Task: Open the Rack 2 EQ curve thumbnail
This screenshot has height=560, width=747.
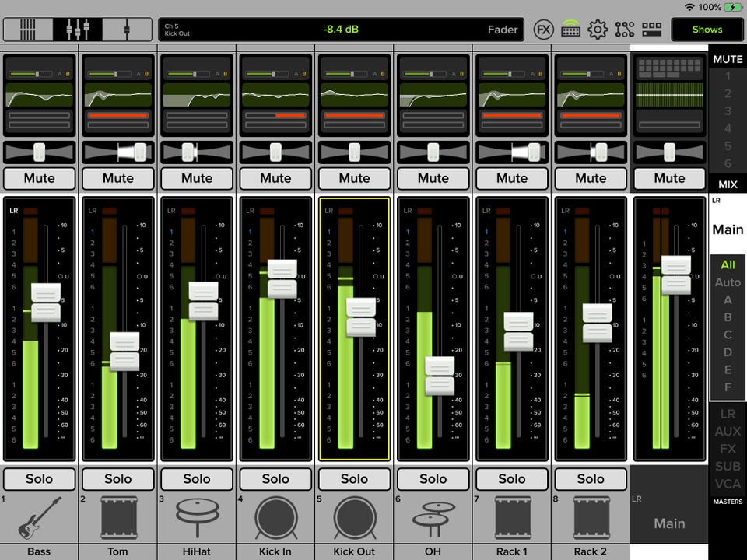Action: tap(591, 95)
